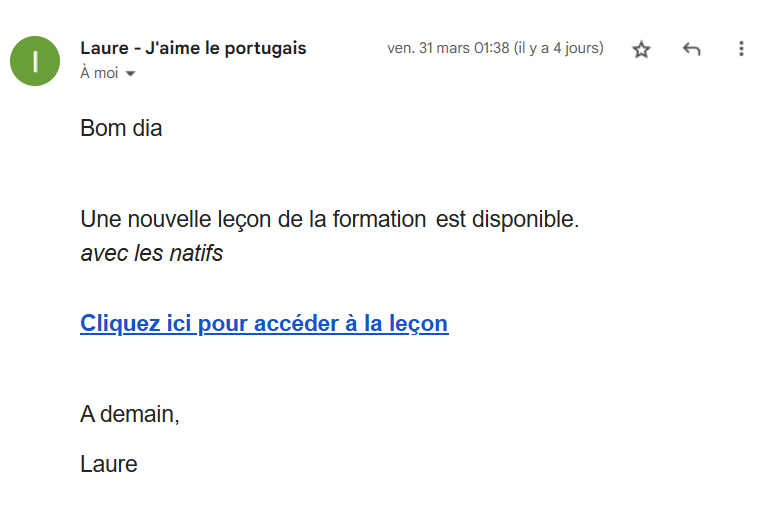Click the italic text "avec les natifs"
771x514 pixels.
point(151,253)
